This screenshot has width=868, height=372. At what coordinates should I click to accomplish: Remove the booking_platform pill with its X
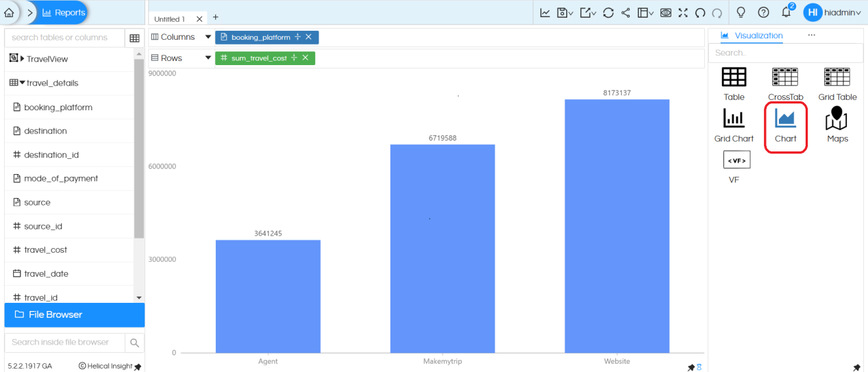309,37
